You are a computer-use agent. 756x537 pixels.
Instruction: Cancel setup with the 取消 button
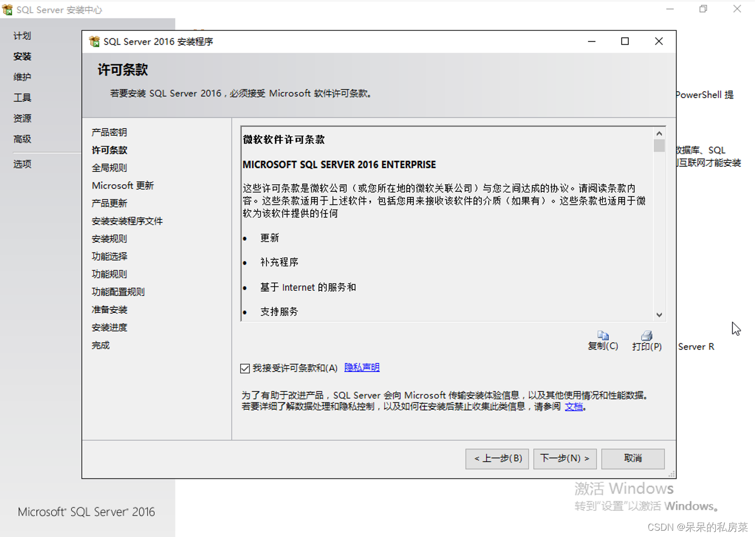click(633, 458)
